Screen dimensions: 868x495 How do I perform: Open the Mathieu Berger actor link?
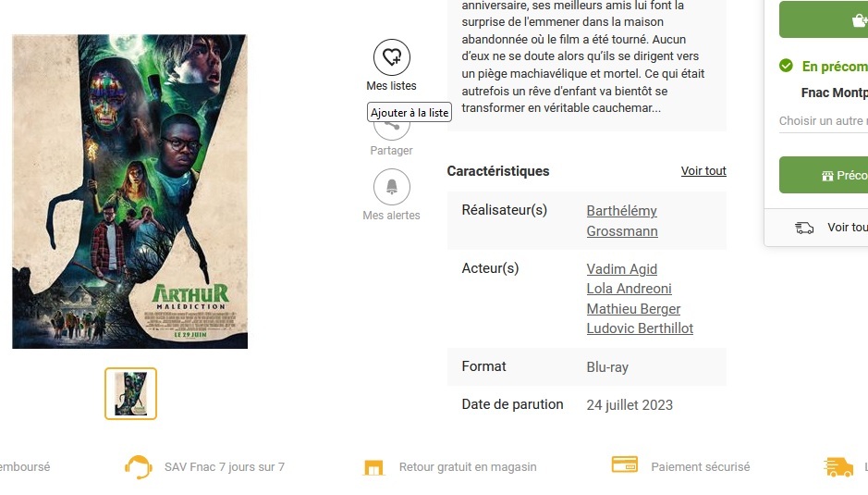click(x=633, y=309)
